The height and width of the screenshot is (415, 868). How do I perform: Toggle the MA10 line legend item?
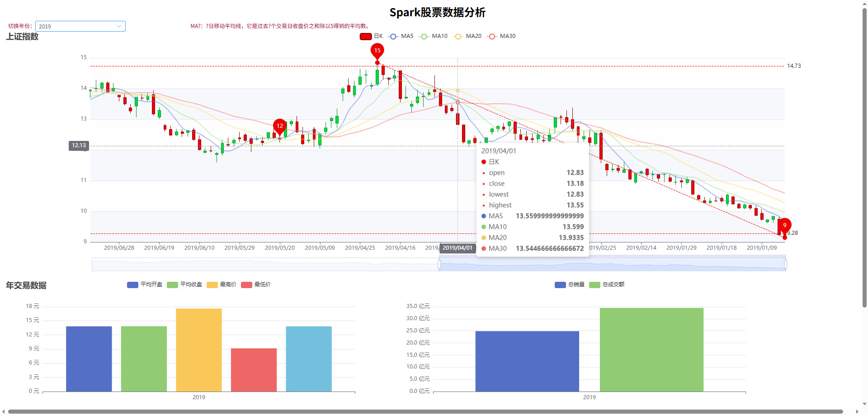(x=433, y=36)
